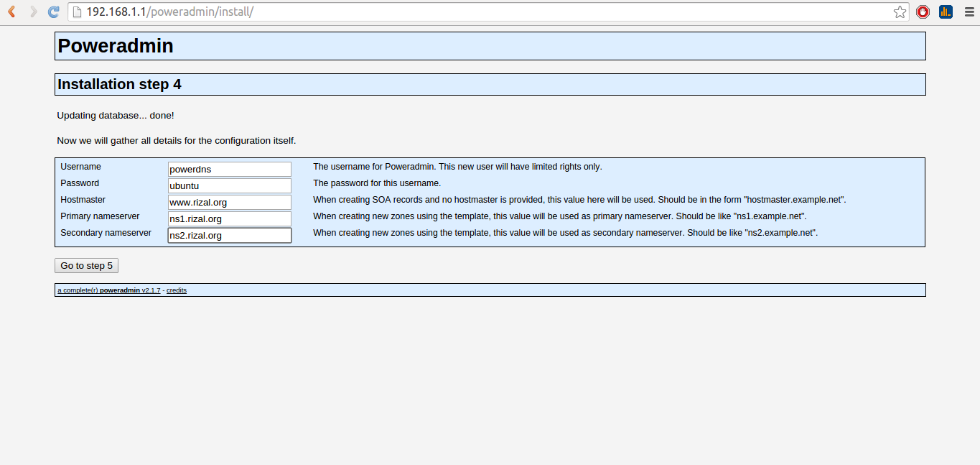Image resolution: width=980 pixels, height=465 pixels.
Task: Click the page icon in the address bar
Action: 78,11
